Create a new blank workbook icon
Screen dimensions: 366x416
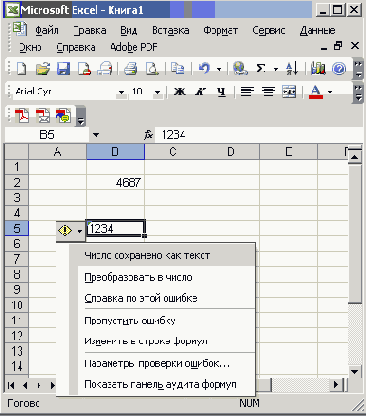[22, 69]
